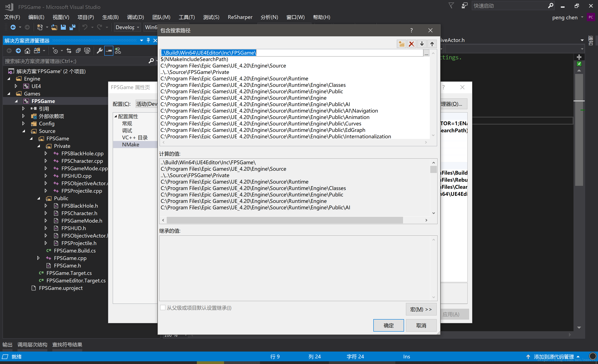The width and height of the screenshot is (598, 364).
Task: Select FPSObjectiveActor.h file
Action: pyautogui.click(x=84, y=236)
